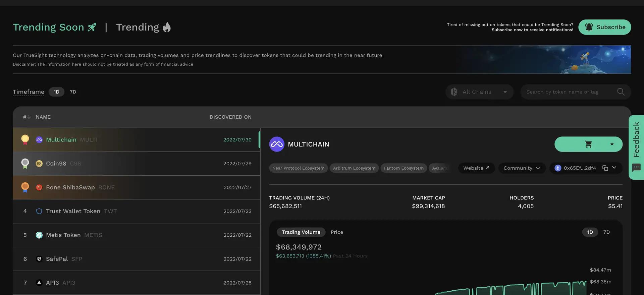Click the NAME column header

pyautogui.click(x=43, y=117)
